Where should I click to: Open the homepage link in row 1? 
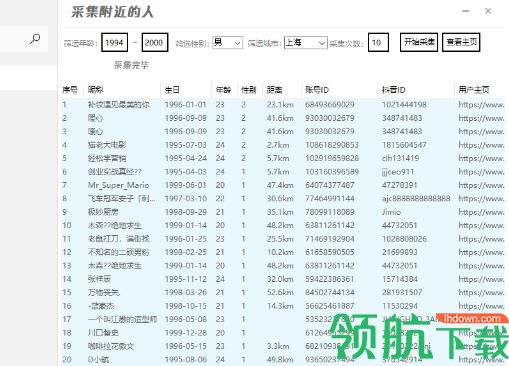[481, 105]
